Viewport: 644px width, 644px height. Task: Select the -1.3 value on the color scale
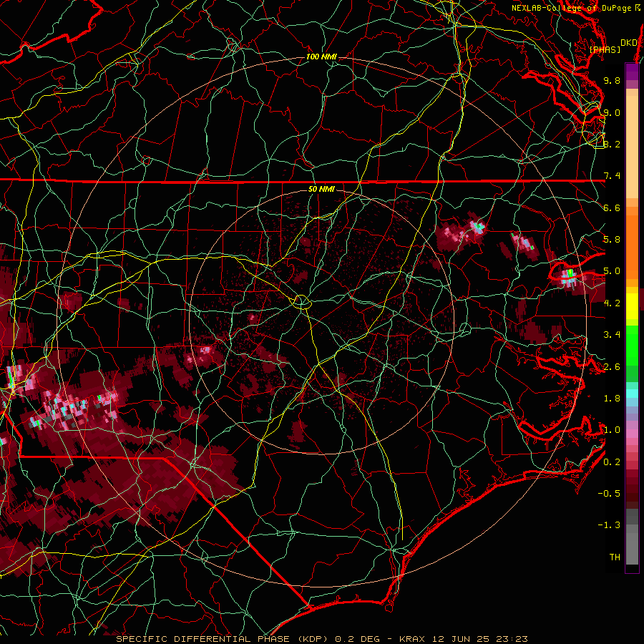610,525
